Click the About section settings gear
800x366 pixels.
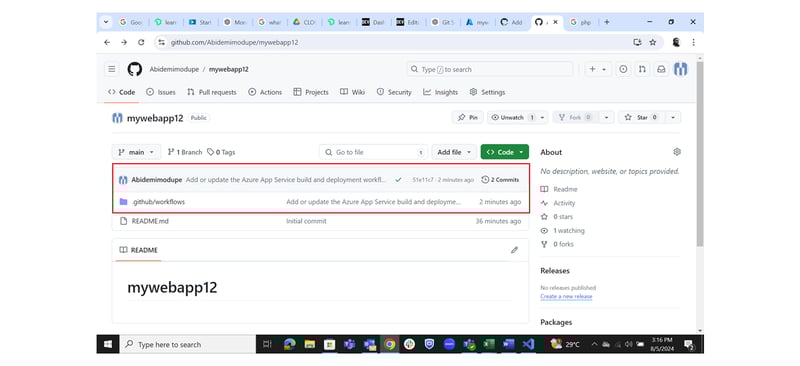[x=677, y=152]
